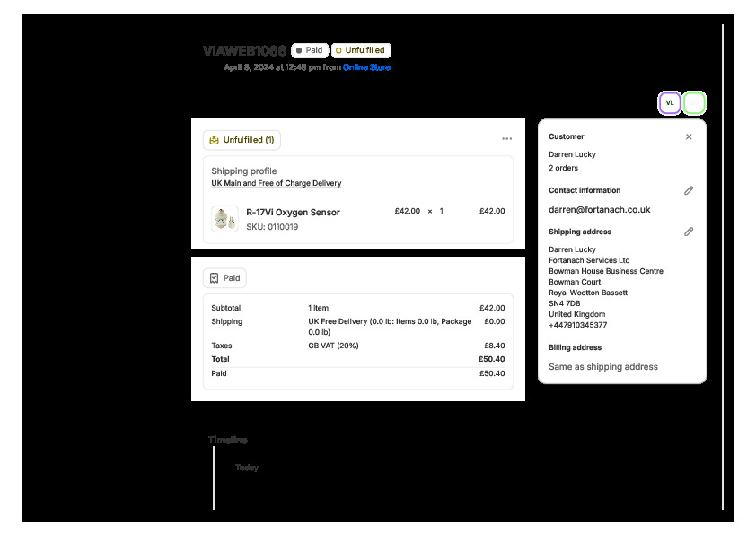Click the Unfulfilled badge in page header

360,51
